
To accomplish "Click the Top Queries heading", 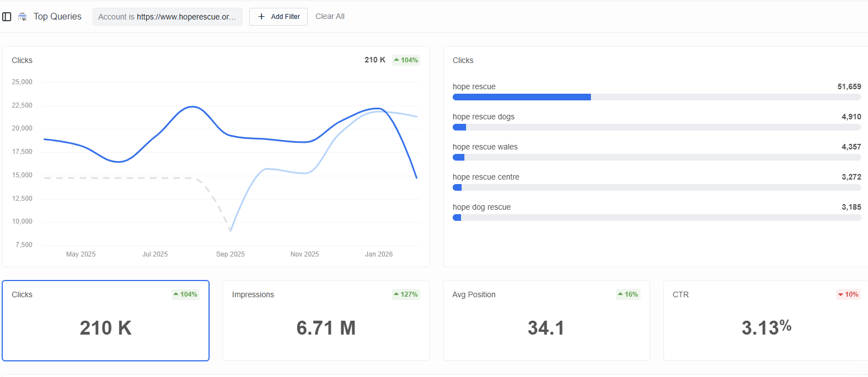I will click(57, 16).
